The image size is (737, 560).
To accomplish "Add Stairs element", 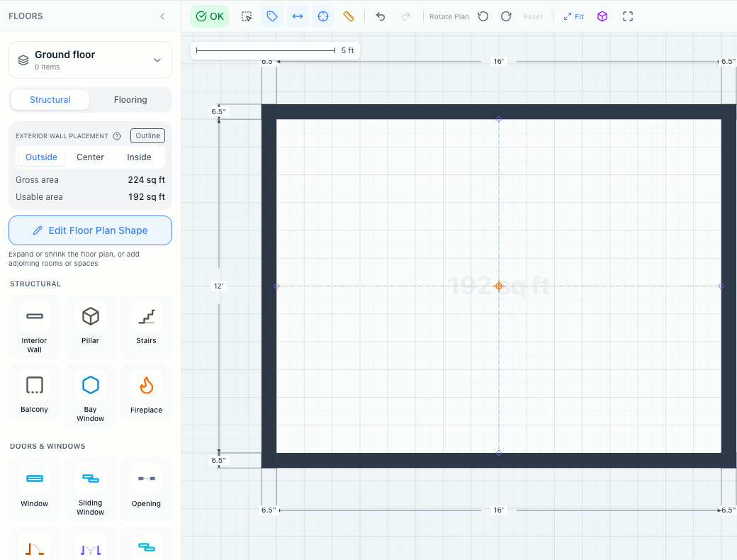I will (x=146, y=327).
